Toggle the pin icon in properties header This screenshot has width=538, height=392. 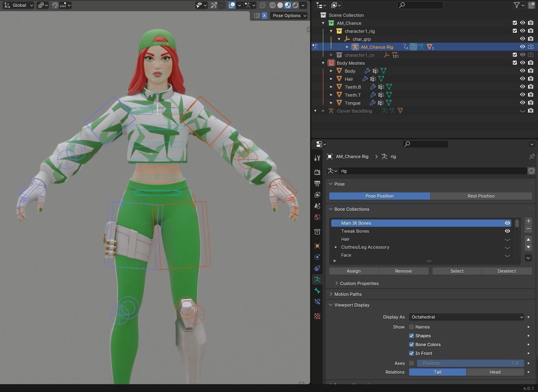click(x=532, y=156)
